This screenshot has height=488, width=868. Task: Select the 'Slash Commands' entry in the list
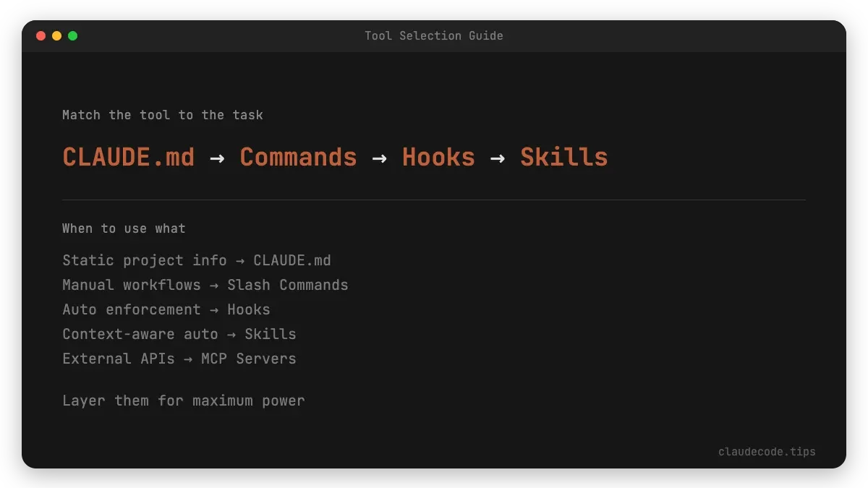287,285
